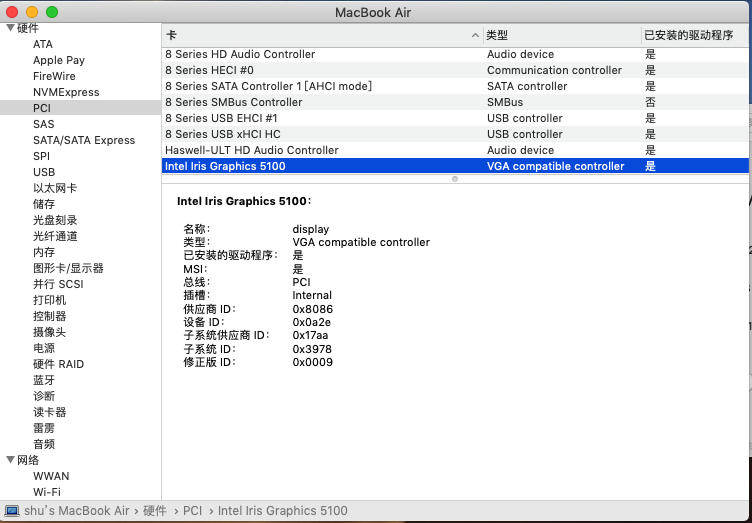The image size is (752, 523).
Task: Select 8 Series USB EHCI #1 row
Action: coord(455,118)
